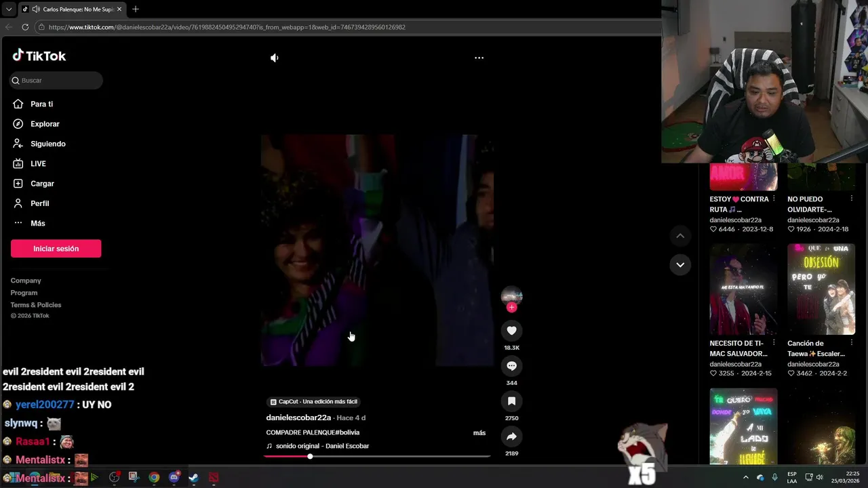Open the volume tray icon

(819, 477)
